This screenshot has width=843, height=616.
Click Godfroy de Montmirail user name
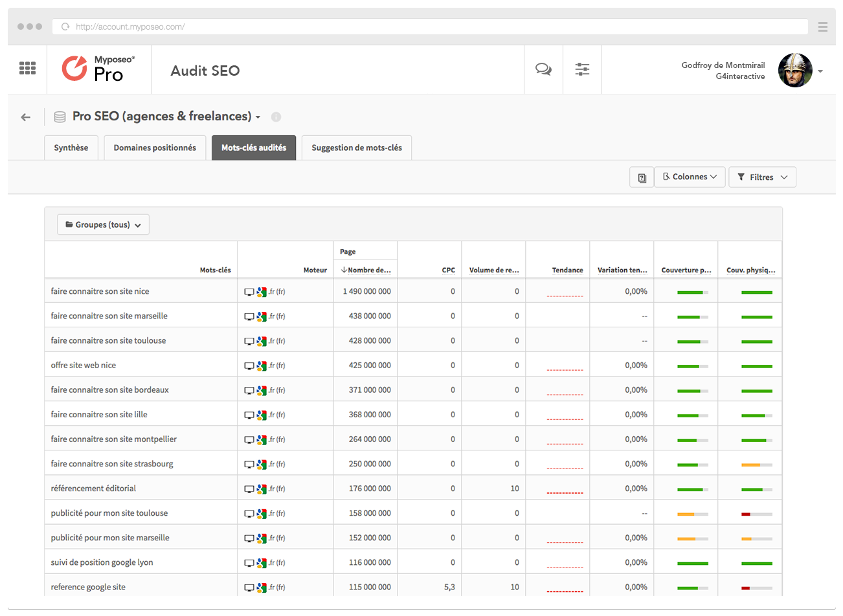pos(723,65)
